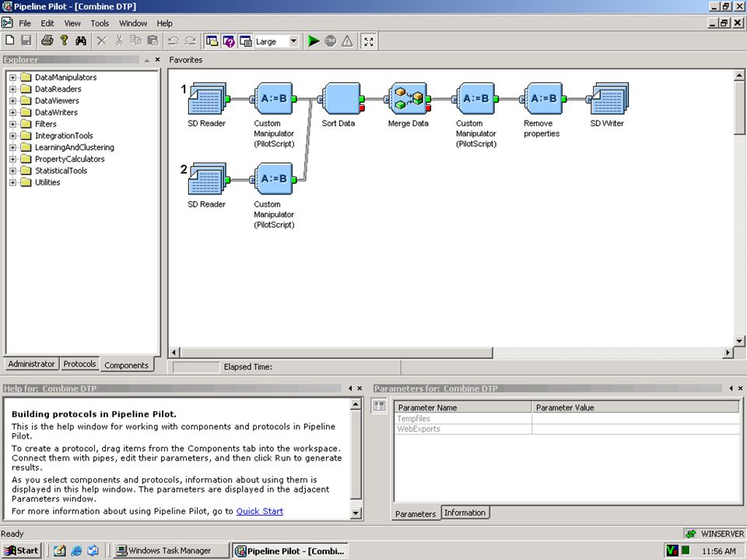Screen dimensions: 747x560
Task: Open the View menu
Action: click(72, 23)
